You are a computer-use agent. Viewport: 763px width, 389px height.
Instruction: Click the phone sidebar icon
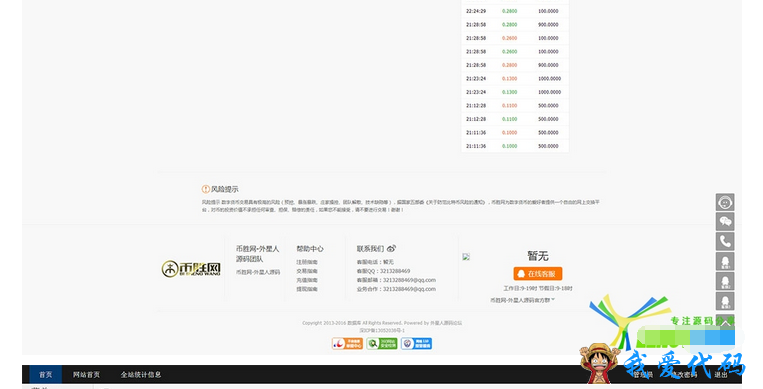[x=725, y=241]
